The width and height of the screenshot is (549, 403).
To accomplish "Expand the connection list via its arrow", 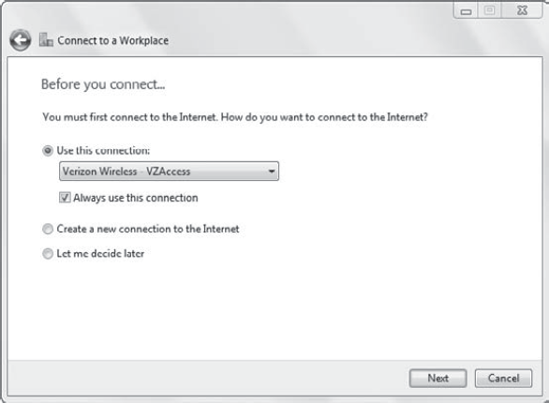I will tap(271, 172).
